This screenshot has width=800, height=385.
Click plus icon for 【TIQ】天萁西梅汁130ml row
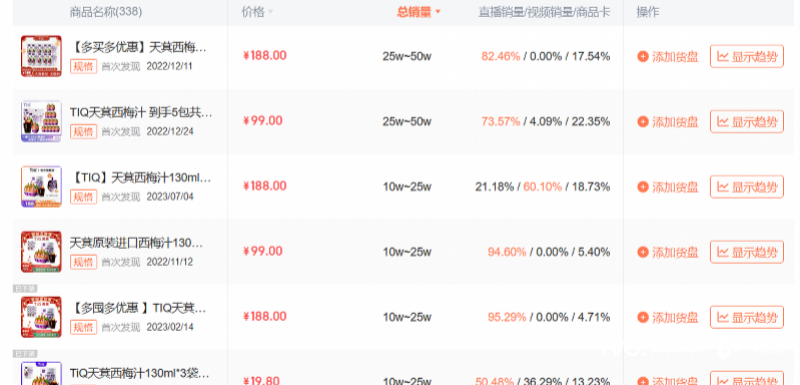643,187
